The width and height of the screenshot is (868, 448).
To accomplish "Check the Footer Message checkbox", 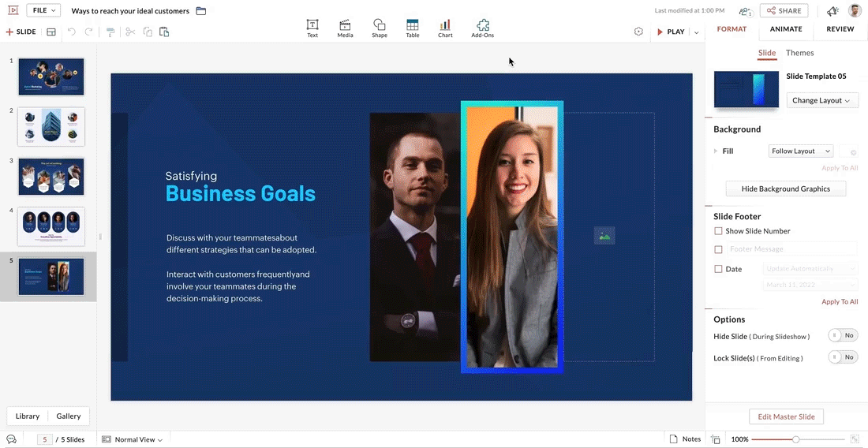I will point(719,249).
